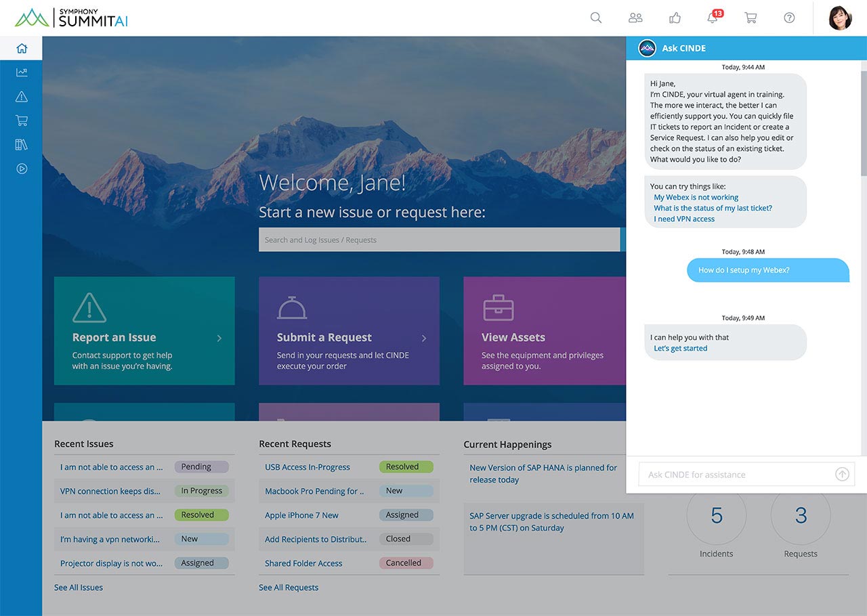The height and width of the screenshot is (616, 867).
Task: Send message with the arrow-up icon
Action: coord(842,475)
